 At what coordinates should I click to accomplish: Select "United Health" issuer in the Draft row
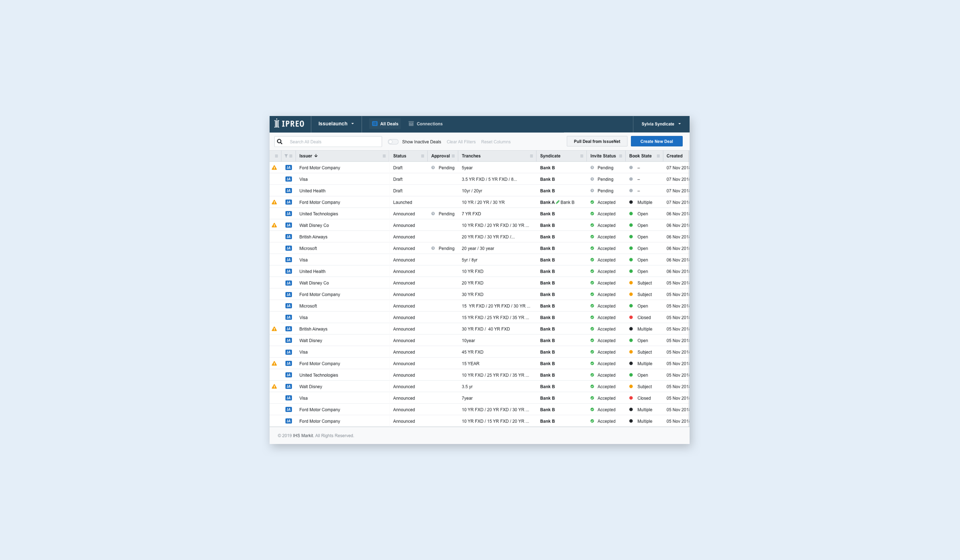pos(312,191)
